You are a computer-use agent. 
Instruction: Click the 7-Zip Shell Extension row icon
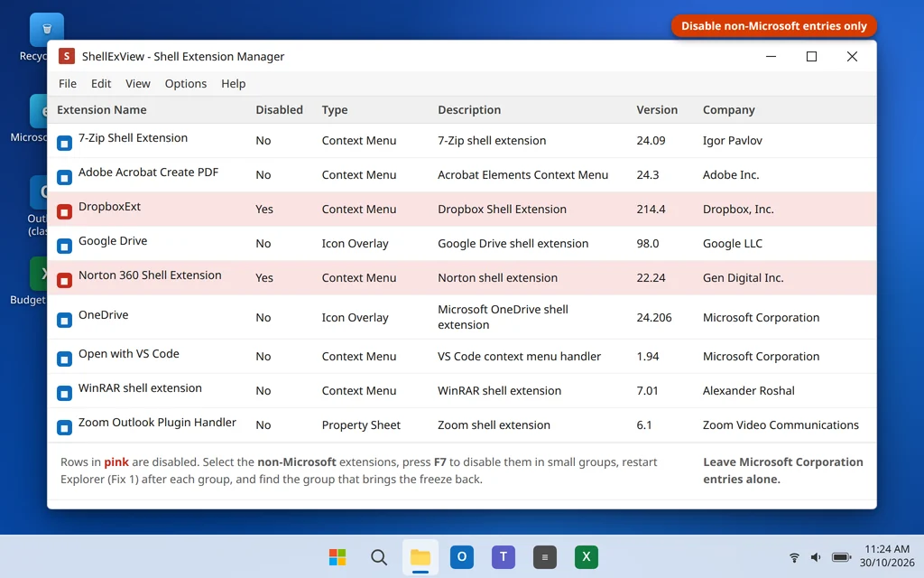[64, 143]
